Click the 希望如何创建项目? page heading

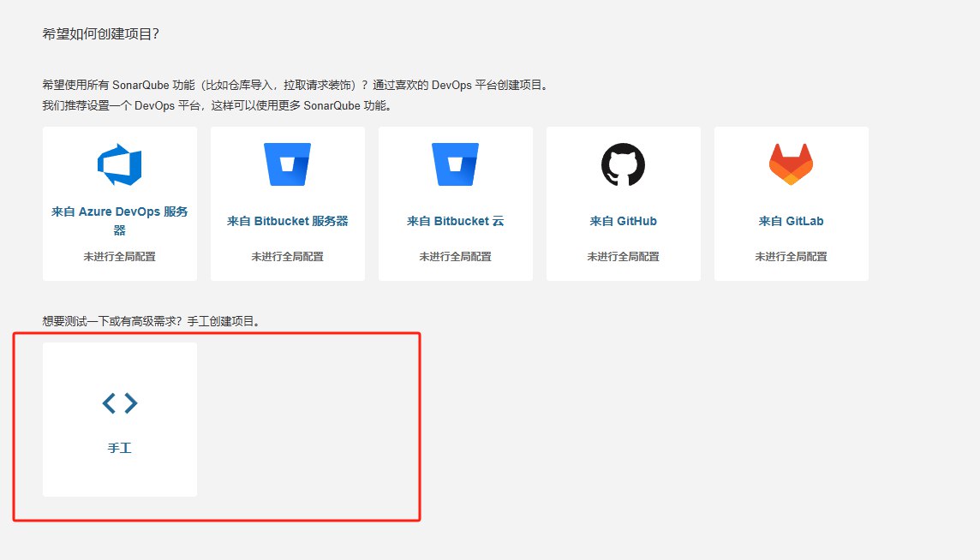coord(101,34)
